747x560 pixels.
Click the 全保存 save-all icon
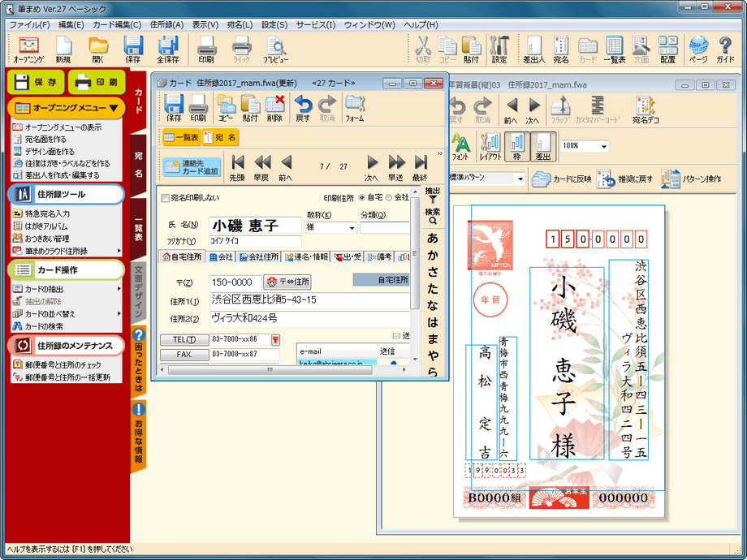(x=168, y=50)
